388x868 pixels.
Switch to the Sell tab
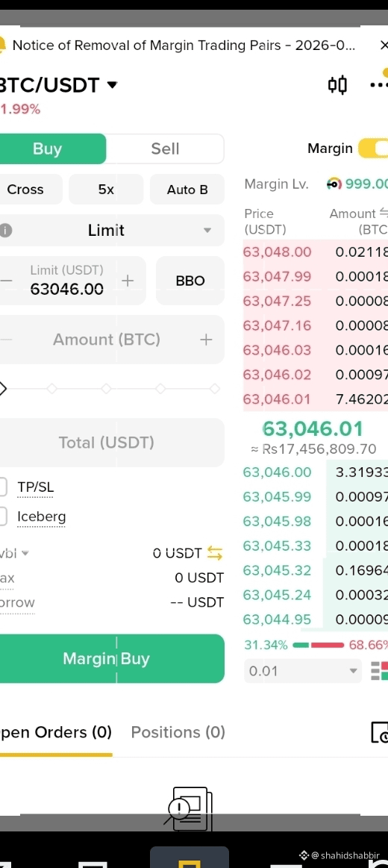click(x=165, y=149)
